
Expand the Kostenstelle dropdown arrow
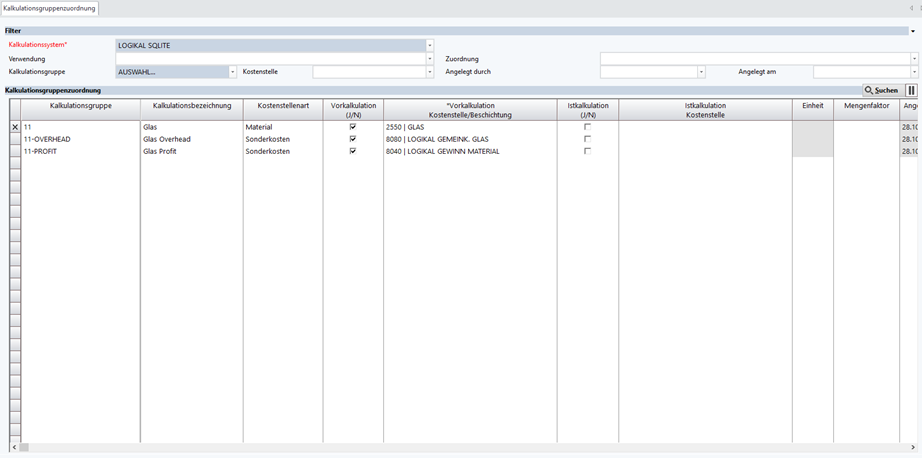pos(430,72)
